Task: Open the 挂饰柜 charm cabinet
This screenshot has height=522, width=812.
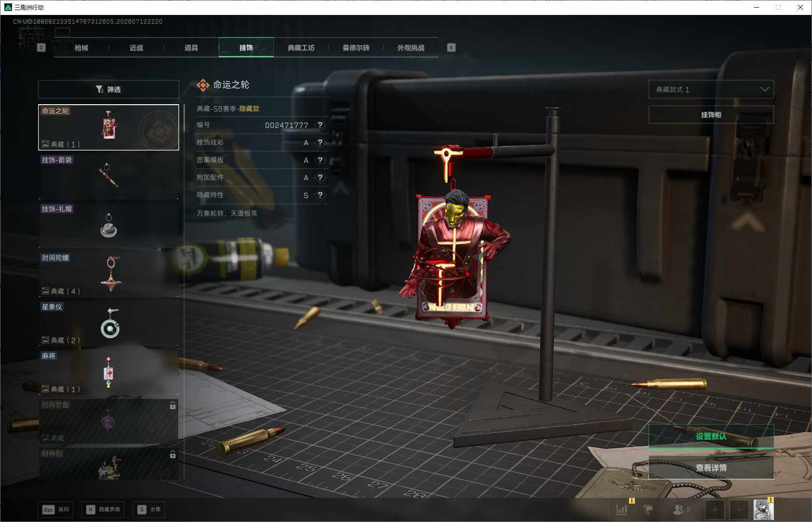Action: click(711, 115)
